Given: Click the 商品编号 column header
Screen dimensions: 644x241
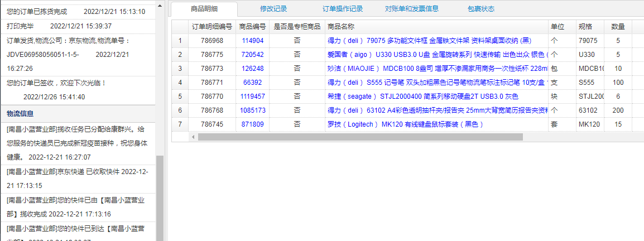Looking at the screenshot, I should click(253, 27).
